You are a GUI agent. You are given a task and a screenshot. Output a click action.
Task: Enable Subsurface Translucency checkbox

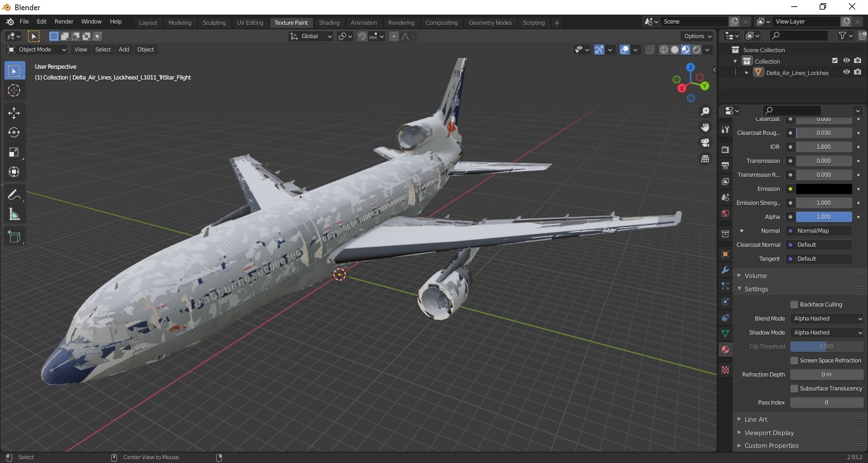click(794, 389)
